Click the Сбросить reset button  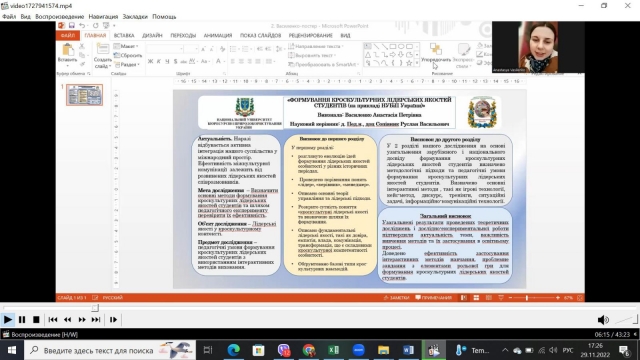pos(128,56)
